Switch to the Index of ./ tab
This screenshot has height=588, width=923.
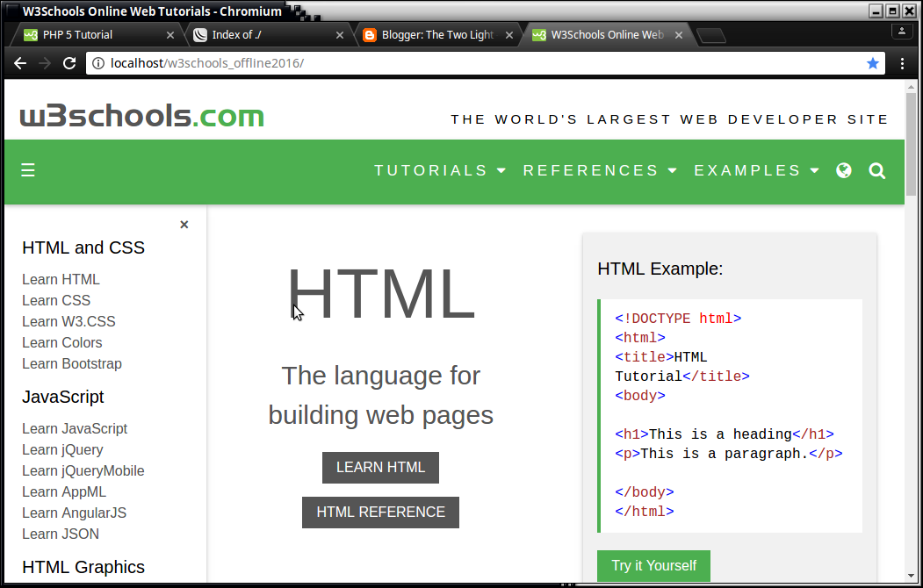(x=268, y=35)
